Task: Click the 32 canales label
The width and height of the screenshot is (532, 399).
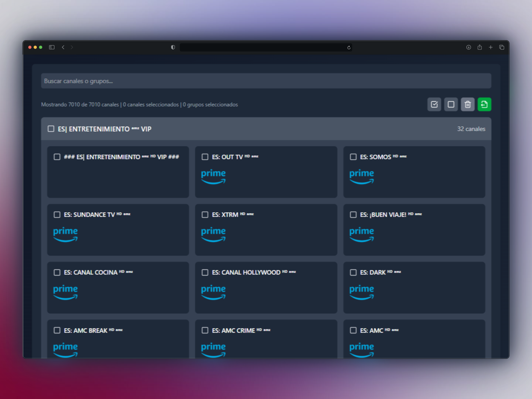Action: 471,129
